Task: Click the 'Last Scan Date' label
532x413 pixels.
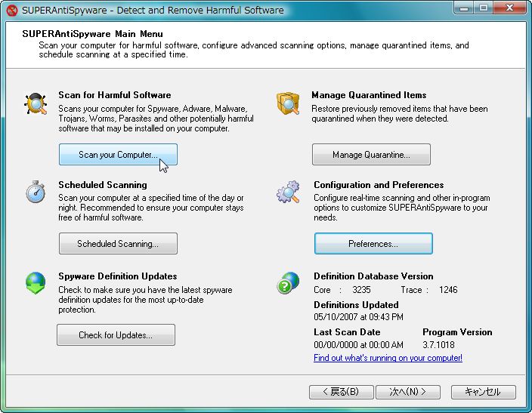Action: [347, 332]
